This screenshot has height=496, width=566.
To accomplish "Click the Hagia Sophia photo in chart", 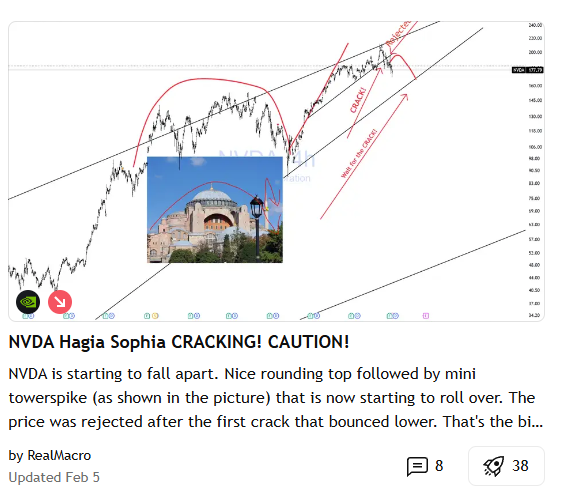I will (x=215, y=210).
